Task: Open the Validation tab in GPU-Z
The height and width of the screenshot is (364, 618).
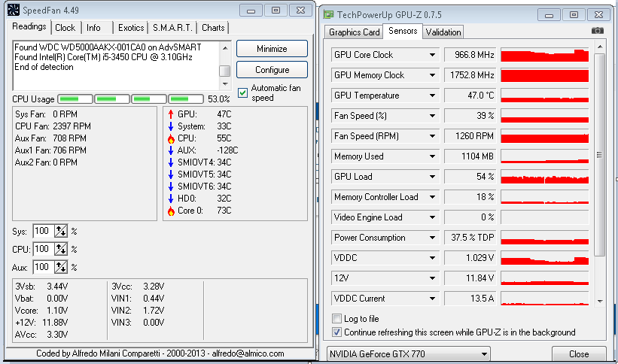Action: point(443,32)
